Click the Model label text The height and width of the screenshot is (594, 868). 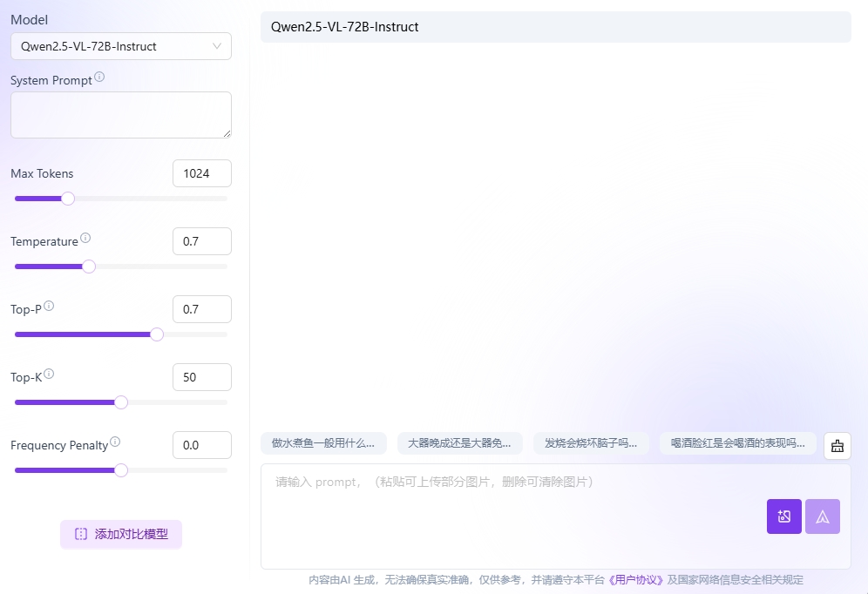coord(30,20)
